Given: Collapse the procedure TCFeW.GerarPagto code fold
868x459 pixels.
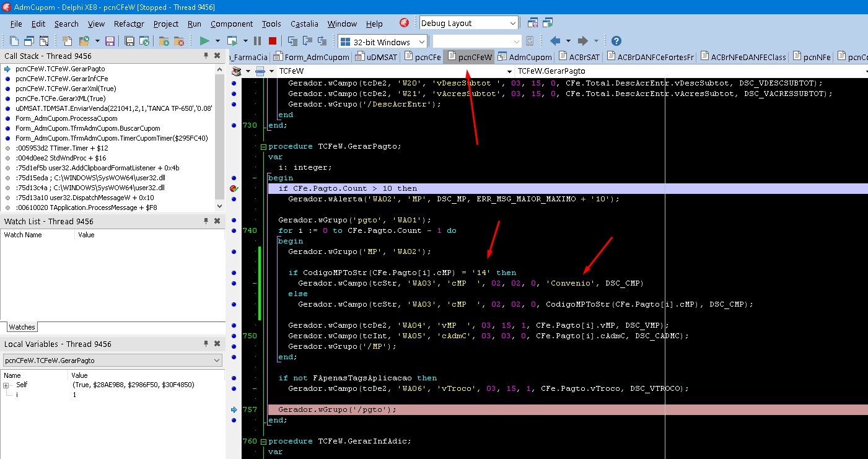Looking at the screenshot, I should tap(263, 147).
